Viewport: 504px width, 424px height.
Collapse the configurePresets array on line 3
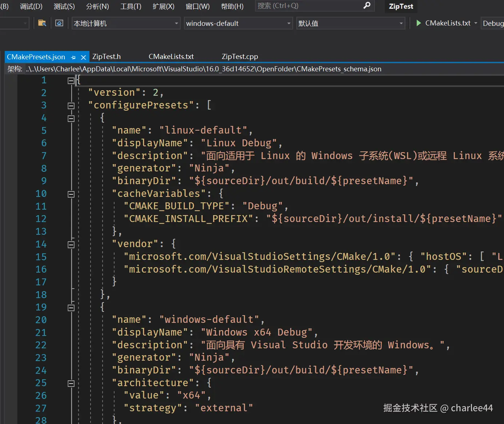click(x=71, y=105)
